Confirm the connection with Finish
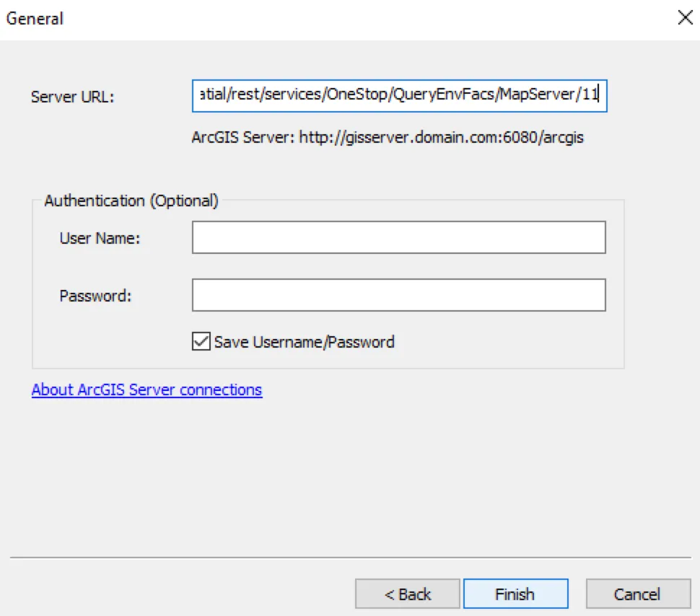This screenshot has height=616, width=700. pos(515,593)
